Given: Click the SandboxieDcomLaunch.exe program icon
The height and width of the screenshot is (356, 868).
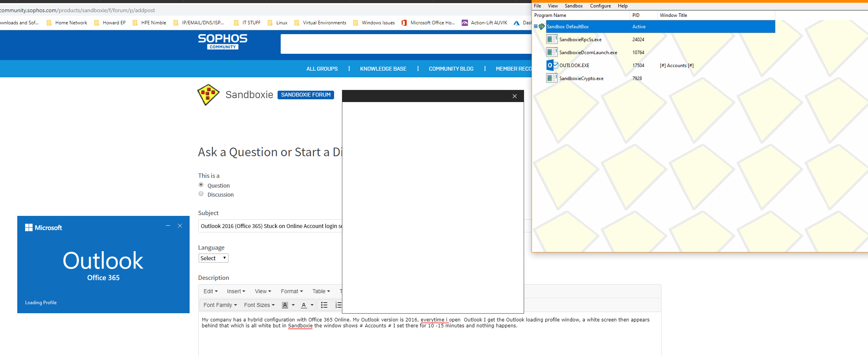Looking at the screenshot, I should coord(552,52).
